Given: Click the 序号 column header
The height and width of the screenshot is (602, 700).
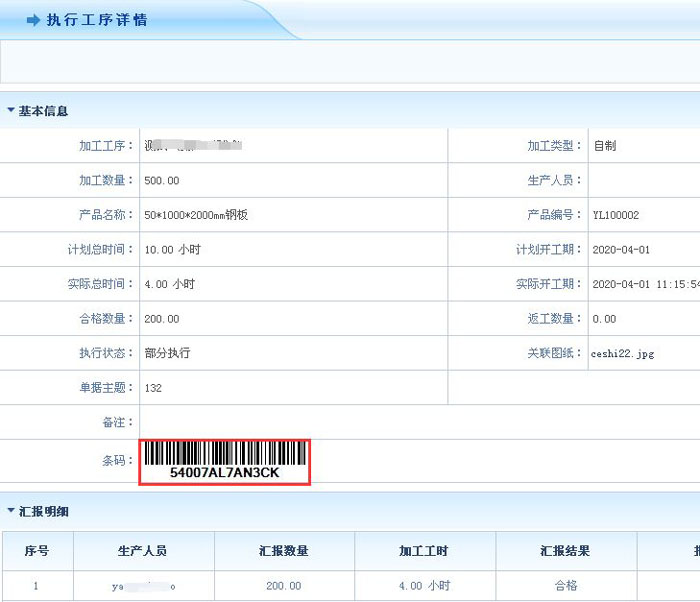Looking at the screenshot, I should pos(36,551).
